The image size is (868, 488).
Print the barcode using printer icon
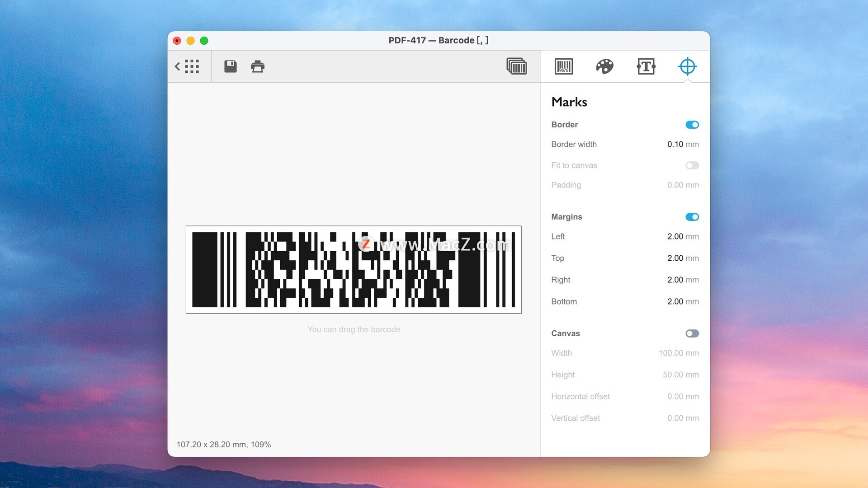click(258, 66)
